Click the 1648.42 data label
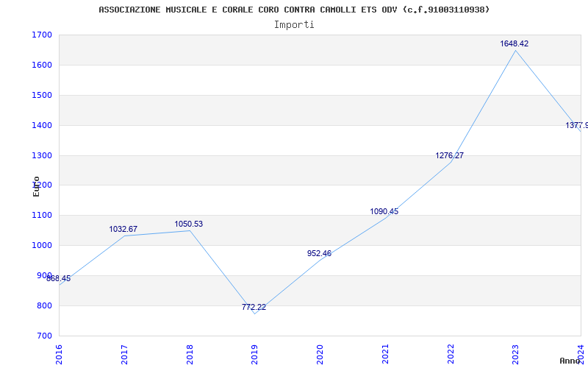 point(514,43)
